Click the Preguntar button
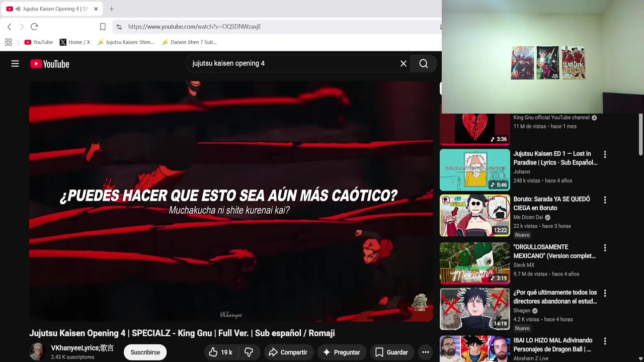 342,352
